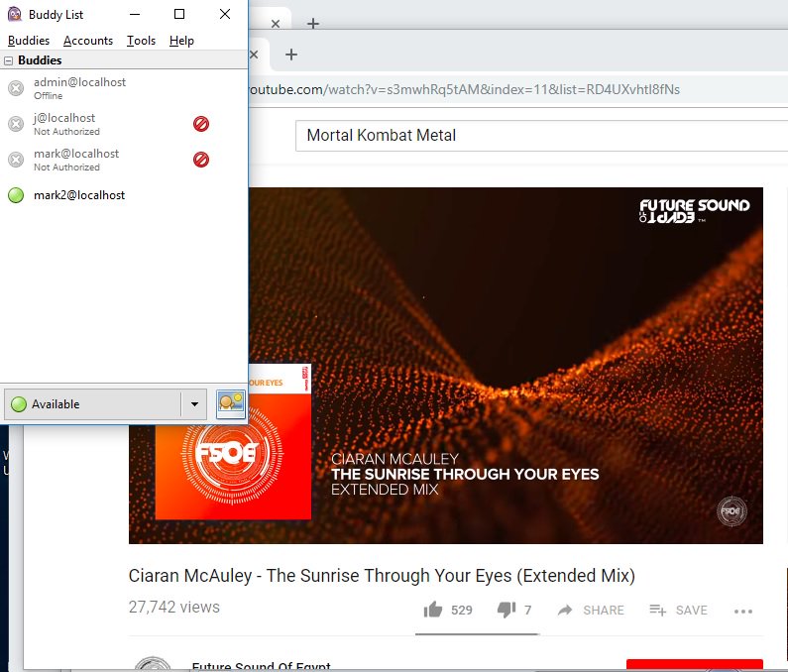The height and width of the screenshot is (672, 788).
Task: Open the Available status dropdown arrow
Action: tap(194, 404)
